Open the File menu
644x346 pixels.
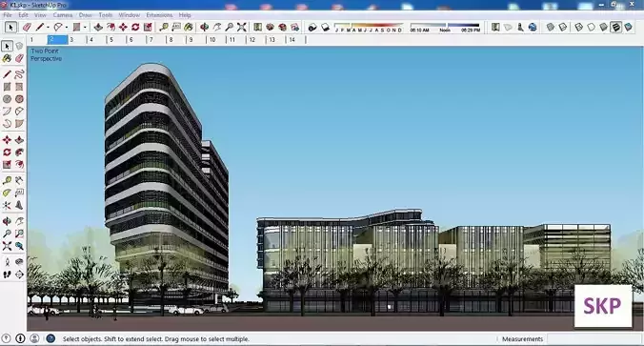pos(8,15)
